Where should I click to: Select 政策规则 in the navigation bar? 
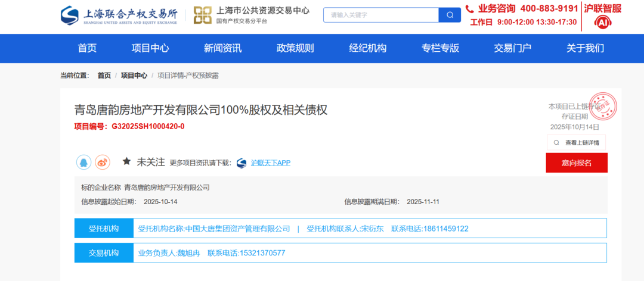click(295, 48)
